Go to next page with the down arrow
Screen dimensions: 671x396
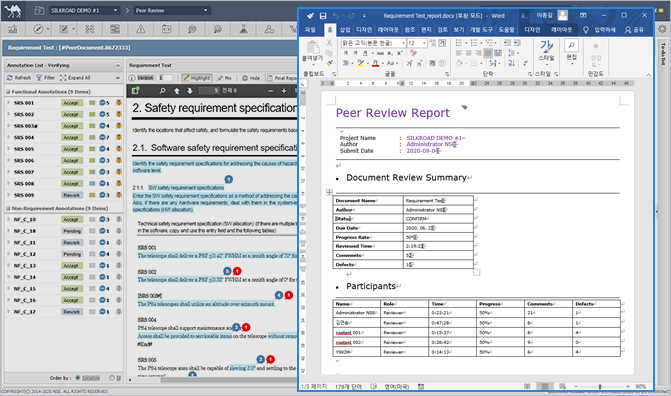tap(190, 91)
